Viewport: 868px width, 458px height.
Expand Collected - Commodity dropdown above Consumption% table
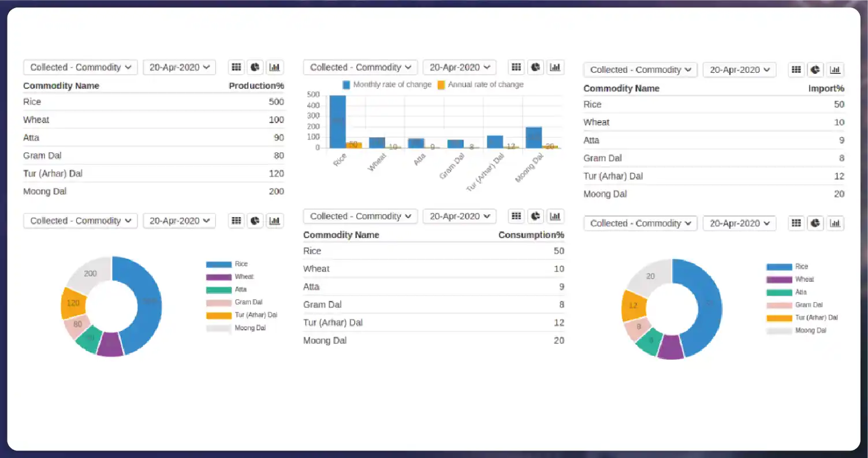(360, 216)
